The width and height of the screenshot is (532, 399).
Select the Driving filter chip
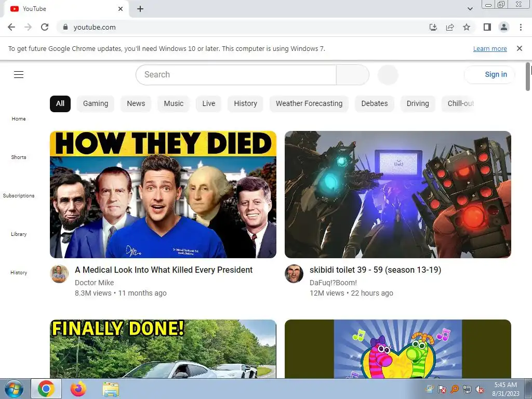[418, 103]
